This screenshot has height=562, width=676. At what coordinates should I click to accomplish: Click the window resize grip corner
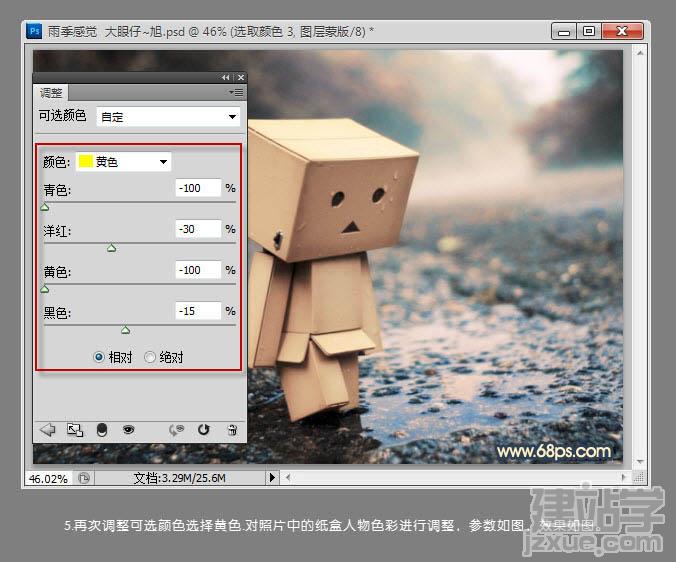click(x=639, y=477)
